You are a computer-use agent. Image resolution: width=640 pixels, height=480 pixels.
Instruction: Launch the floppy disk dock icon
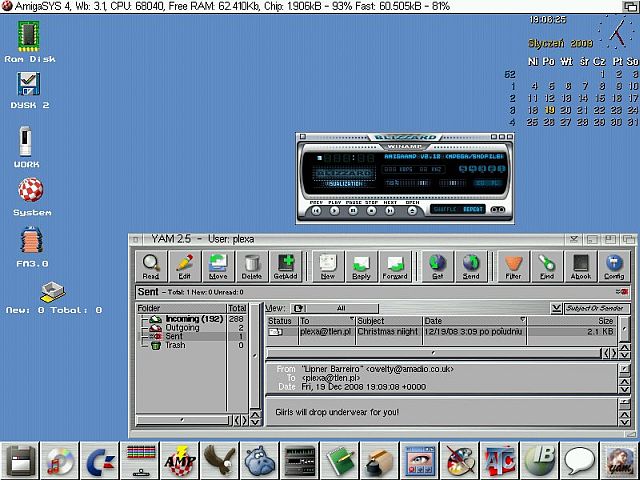coord(20,462)
